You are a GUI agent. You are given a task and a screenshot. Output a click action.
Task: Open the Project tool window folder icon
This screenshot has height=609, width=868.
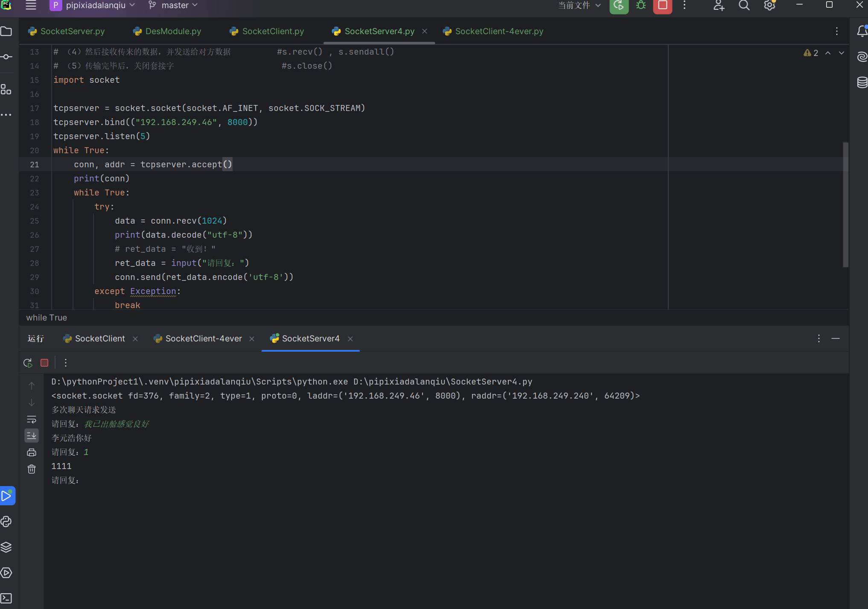point(6,31)
